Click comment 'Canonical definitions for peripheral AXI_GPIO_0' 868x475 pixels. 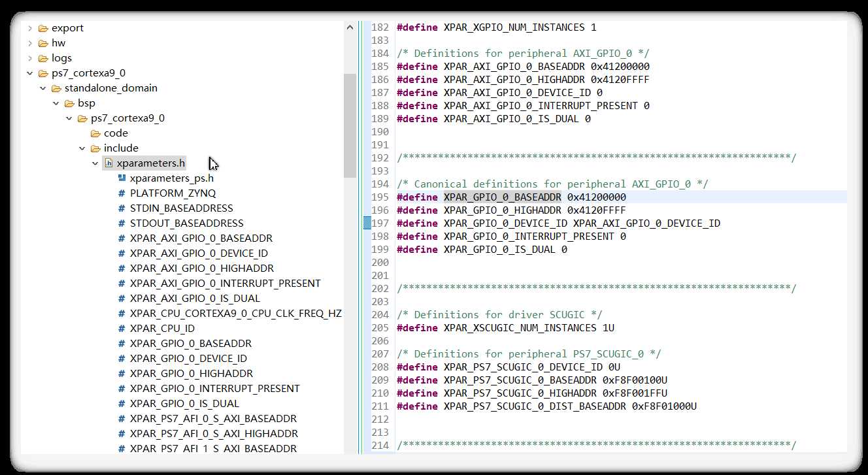pyautogui.click(x=552, y=184)
